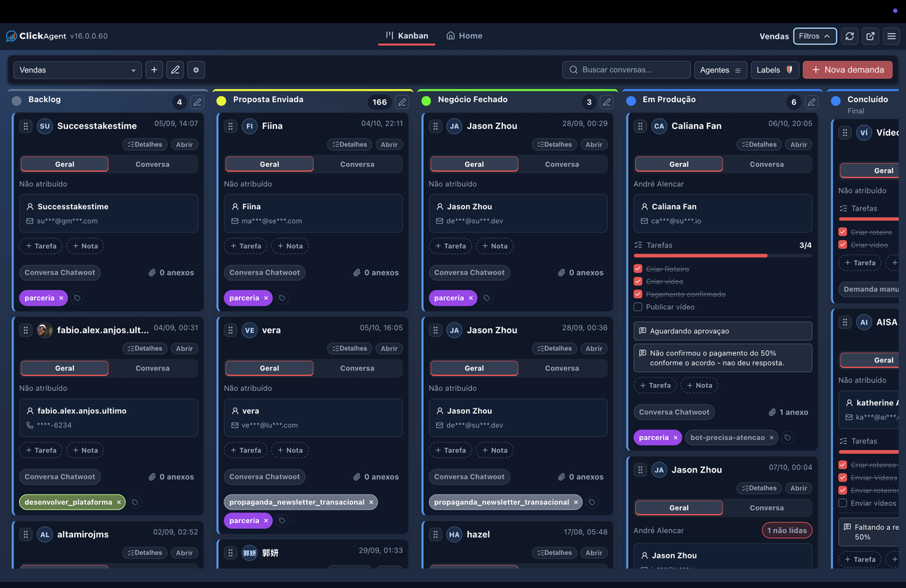Expand Detalhes on hazel card

[553, 553]
